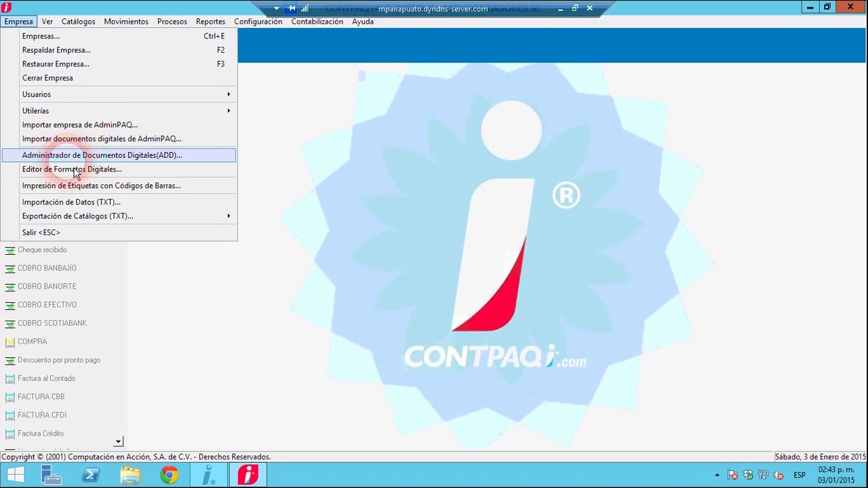The image size is (868, 488).
Task: Click the green tray icon beside the flag
Action: click(748, 475)
